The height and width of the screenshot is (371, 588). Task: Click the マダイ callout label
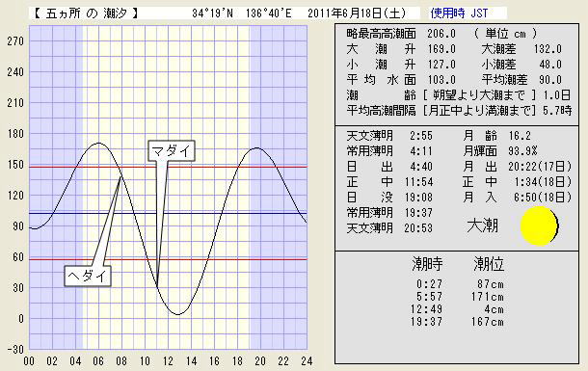(172, 151)
